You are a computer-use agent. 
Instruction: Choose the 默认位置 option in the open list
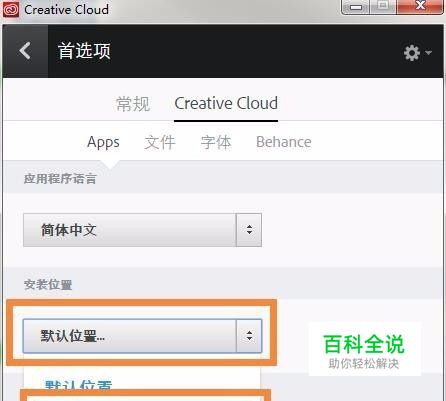pos(79,386)
